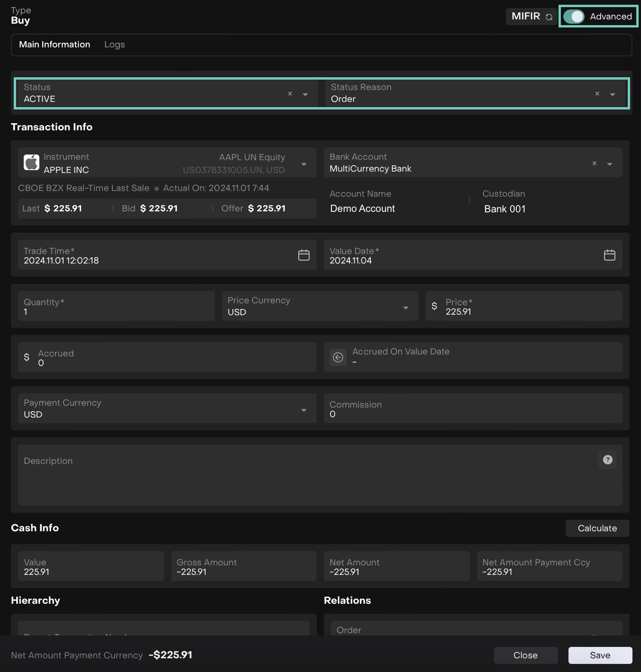Click the Calculate button
Image resolution: width=641 pixels, height=672 pixels.
597,528
